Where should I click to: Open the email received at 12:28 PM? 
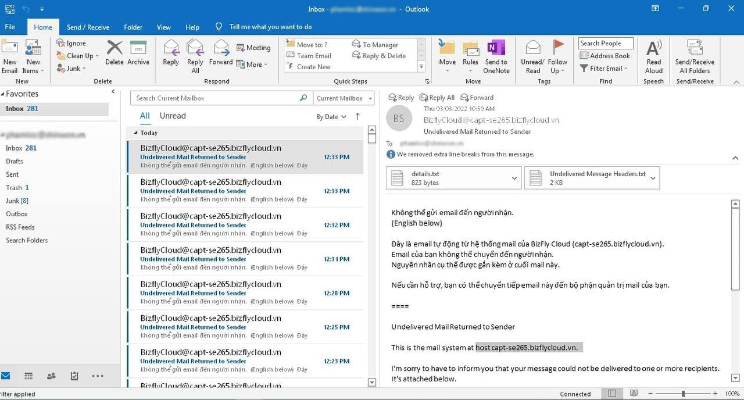(246, 293)
